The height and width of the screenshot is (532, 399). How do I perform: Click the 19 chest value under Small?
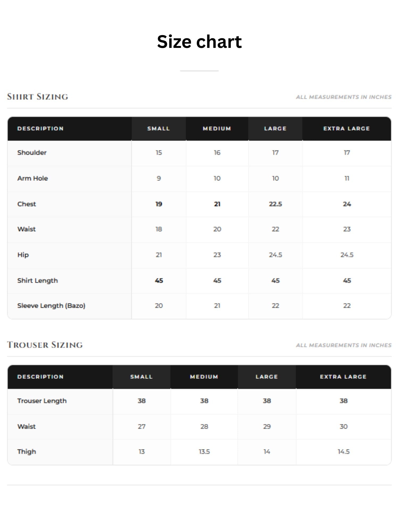(159, 204)
